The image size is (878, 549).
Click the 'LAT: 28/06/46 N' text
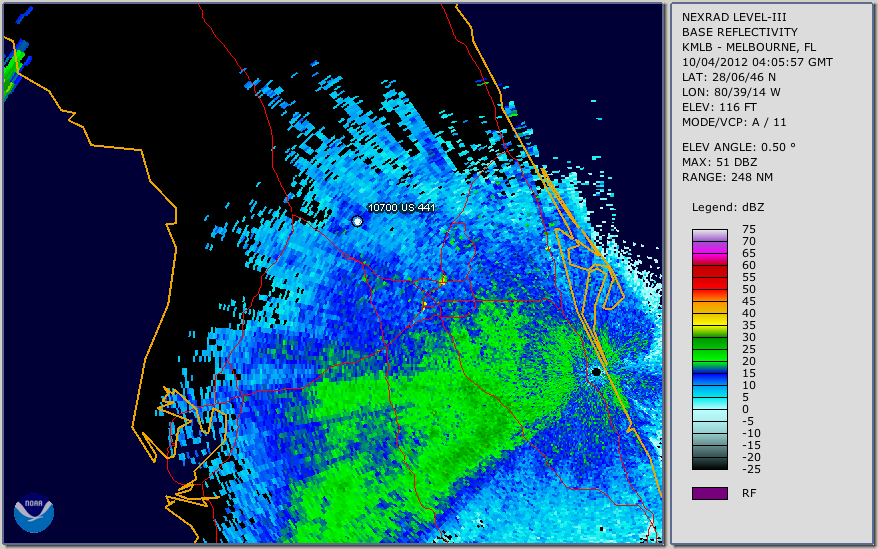pyautogui.click(x=728, y=77)
